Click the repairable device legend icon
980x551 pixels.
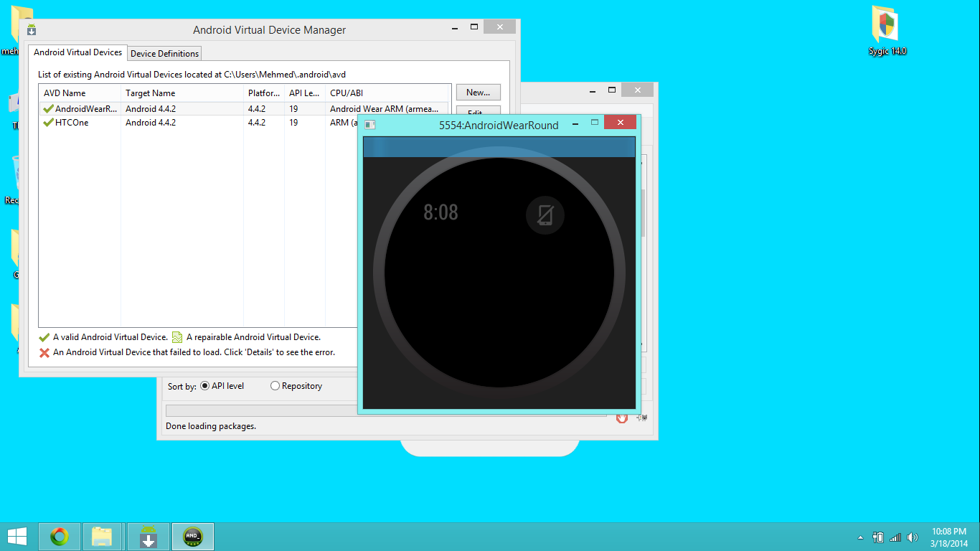[x=177, y=337]
